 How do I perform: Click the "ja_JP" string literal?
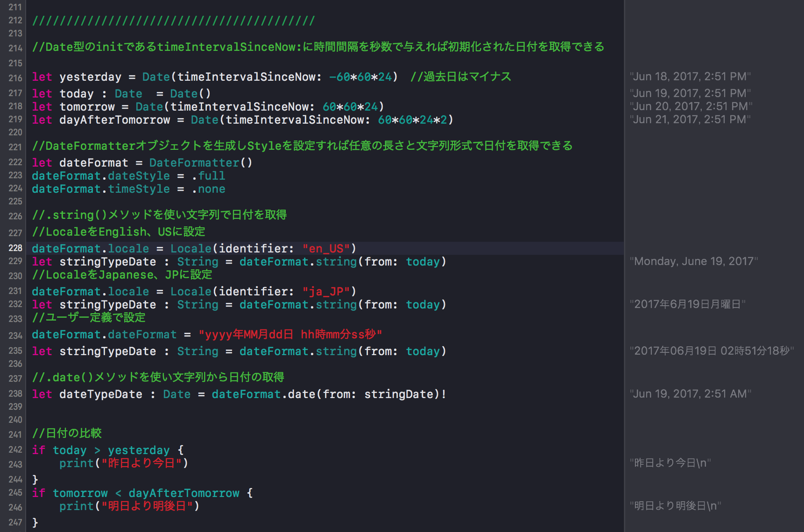[326, 292]
